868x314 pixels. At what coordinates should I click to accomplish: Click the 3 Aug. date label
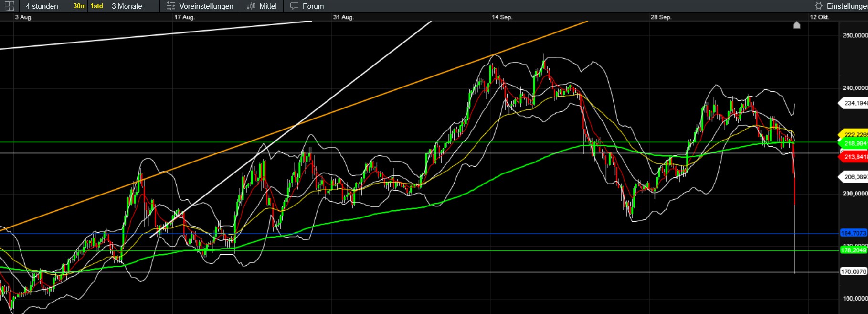(23, 17)
